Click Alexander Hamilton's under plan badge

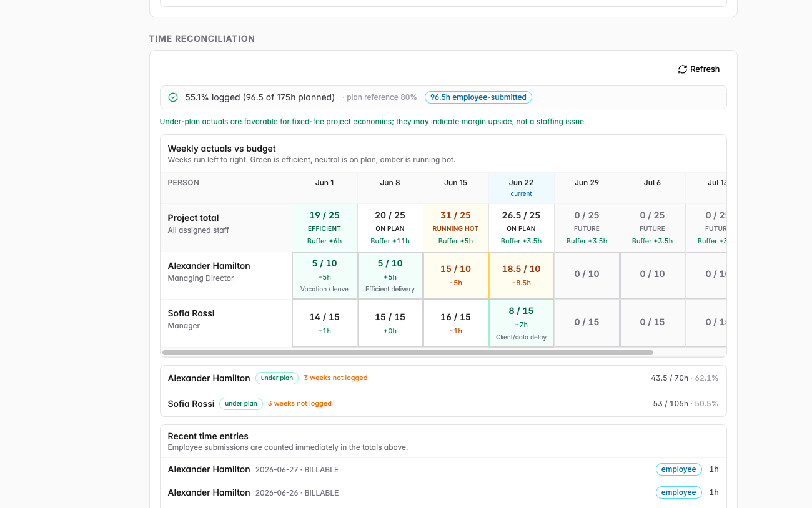tap(277, 378)
